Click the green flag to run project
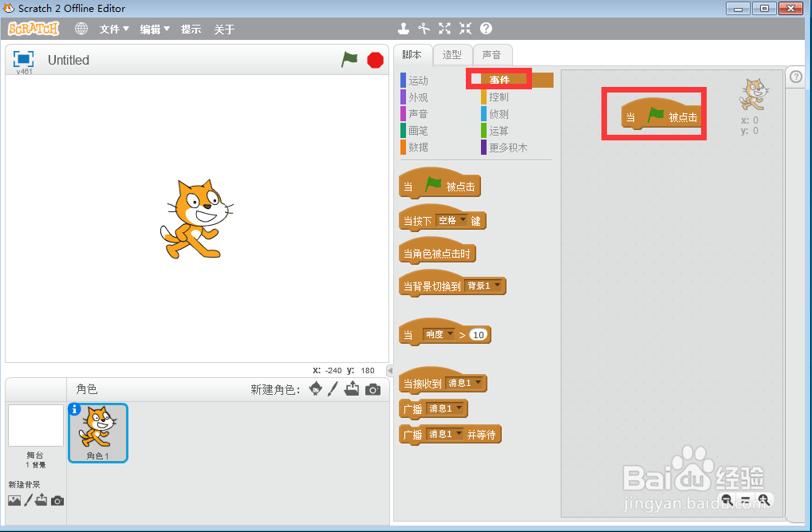 [349, 60]
